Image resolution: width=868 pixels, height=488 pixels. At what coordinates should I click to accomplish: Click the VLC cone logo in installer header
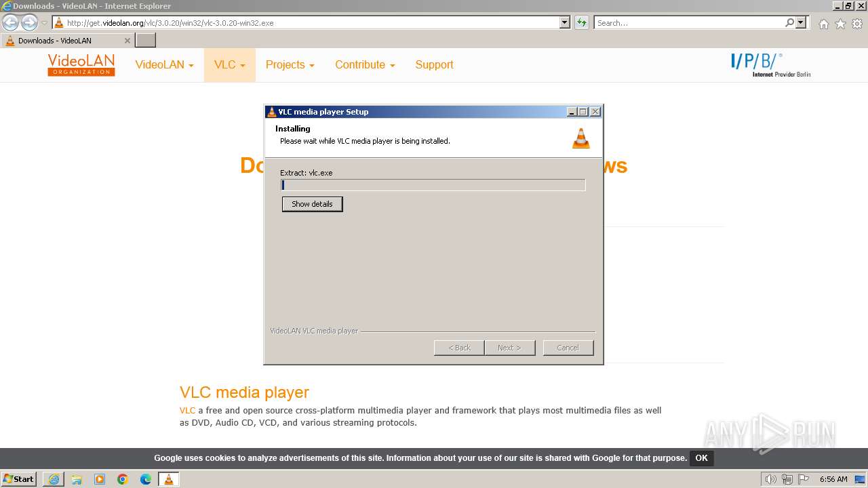pyautogui.click(x=581, y=138)
